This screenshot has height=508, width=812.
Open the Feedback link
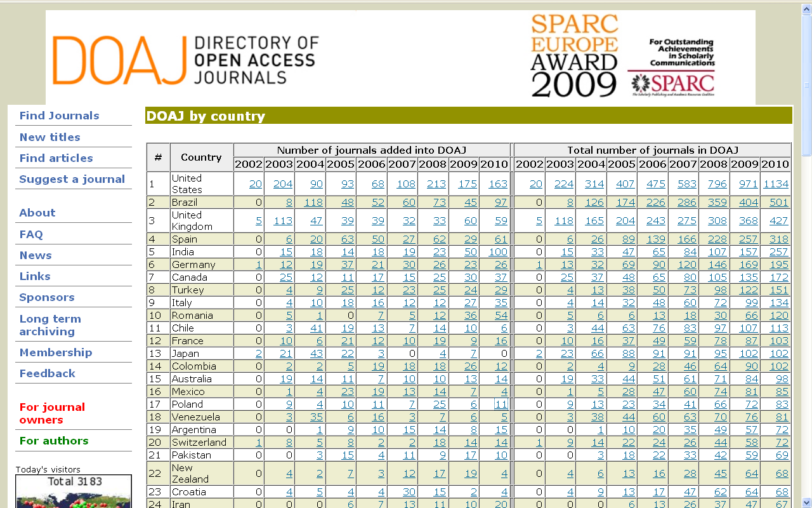pos(47,373)
